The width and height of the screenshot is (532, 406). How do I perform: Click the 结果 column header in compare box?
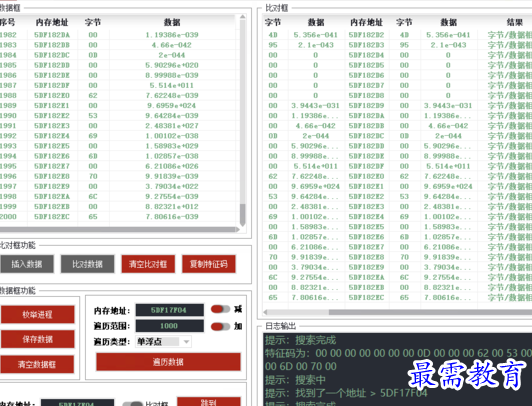[514, 22]
